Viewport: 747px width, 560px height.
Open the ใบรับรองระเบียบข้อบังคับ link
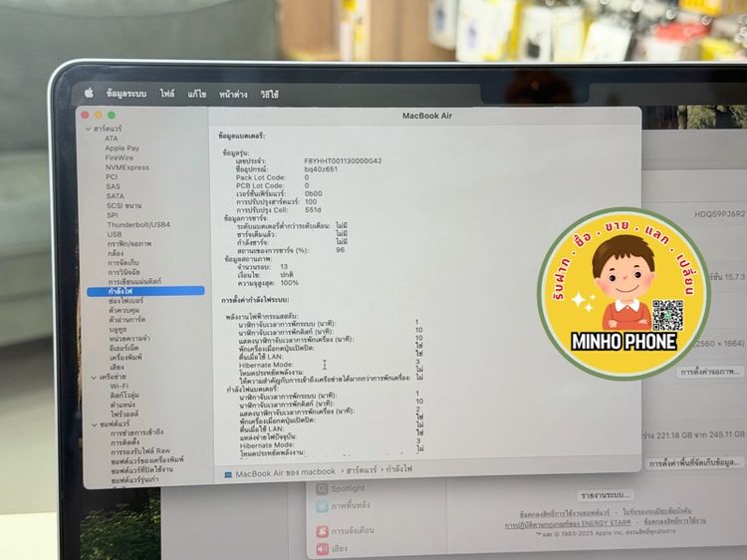pyautogui.click(x=657, y=512)
